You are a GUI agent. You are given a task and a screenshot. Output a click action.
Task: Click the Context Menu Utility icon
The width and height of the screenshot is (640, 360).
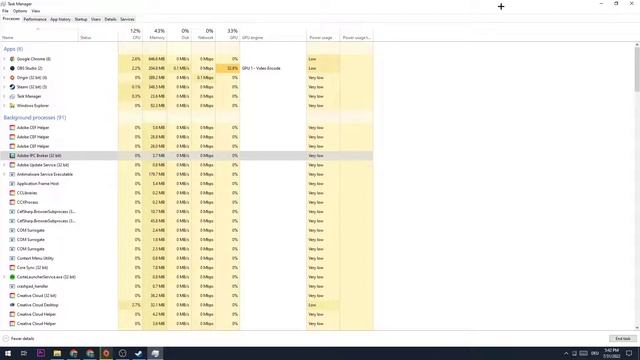(12, 258)
